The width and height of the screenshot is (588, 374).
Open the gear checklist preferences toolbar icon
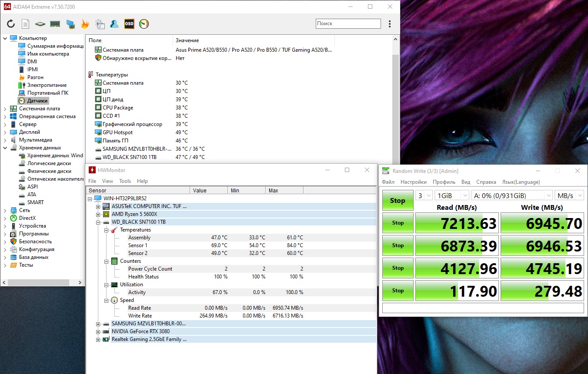pyautogui.click(x=100, y=24)
